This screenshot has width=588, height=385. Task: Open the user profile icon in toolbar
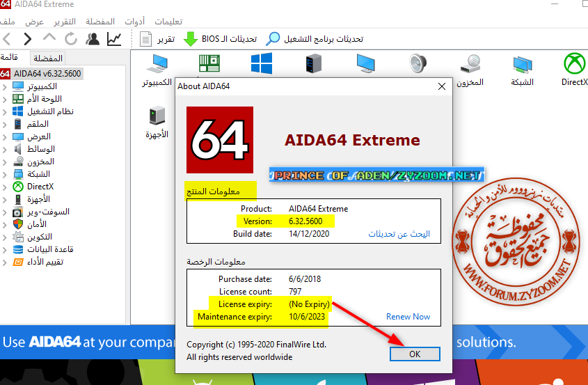(x=93, y=39)
